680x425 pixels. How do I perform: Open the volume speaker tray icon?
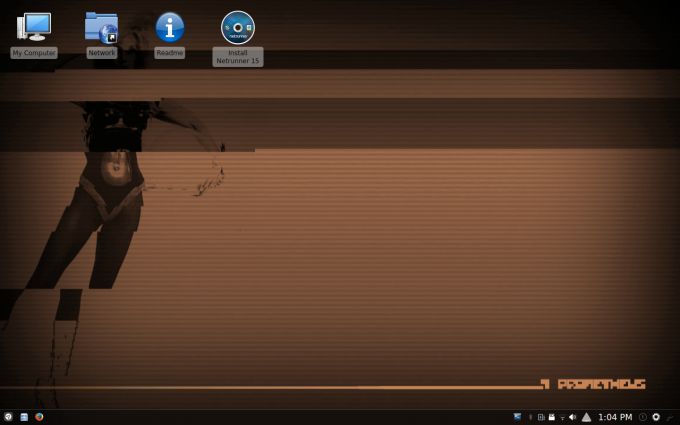pos(572,417)
